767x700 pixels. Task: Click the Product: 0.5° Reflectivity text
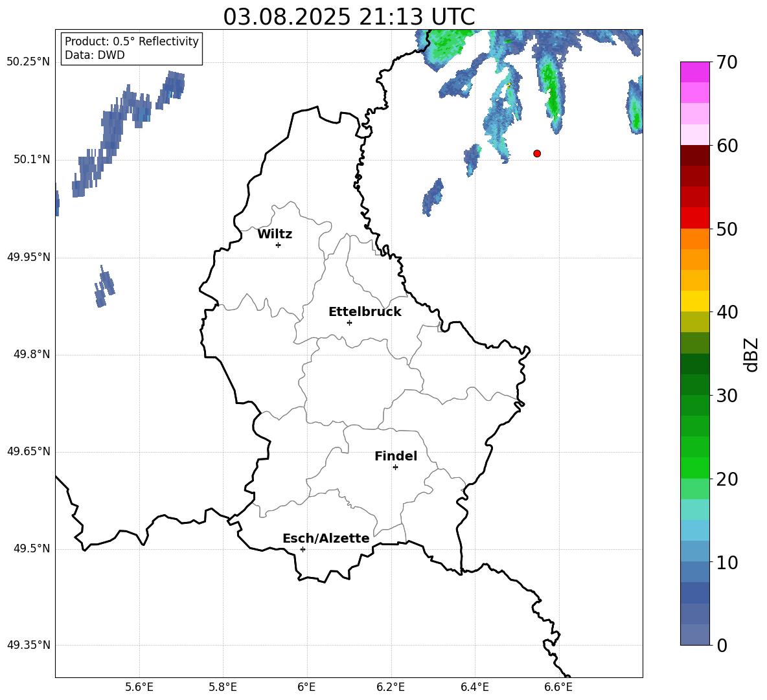(132, 41)
